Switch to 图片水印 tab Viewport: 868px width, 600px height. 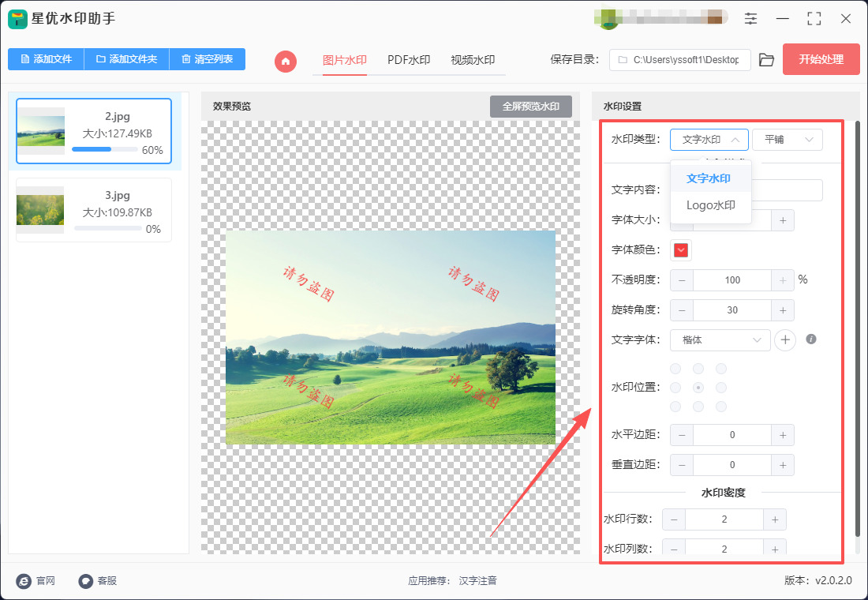[x=345, y=60]
